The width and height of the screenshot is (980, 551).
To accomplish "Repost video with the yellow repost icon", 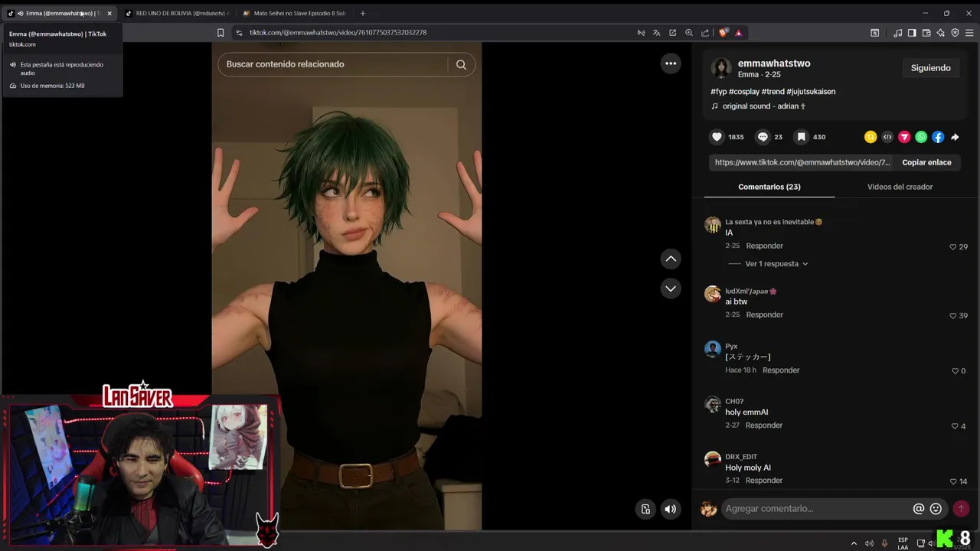I will coord(871,137).
